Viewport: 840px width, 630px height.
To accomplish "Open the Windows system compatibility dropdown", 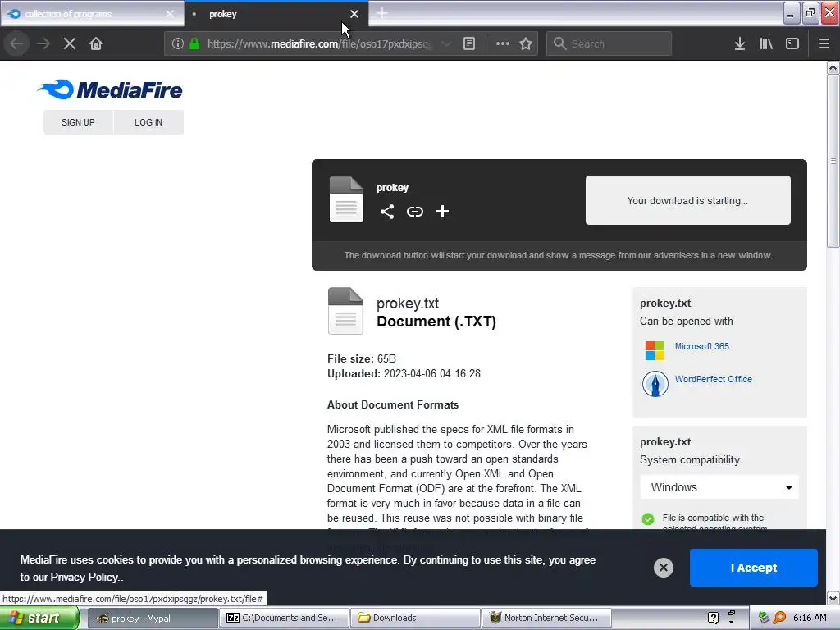I will point(719,487).
